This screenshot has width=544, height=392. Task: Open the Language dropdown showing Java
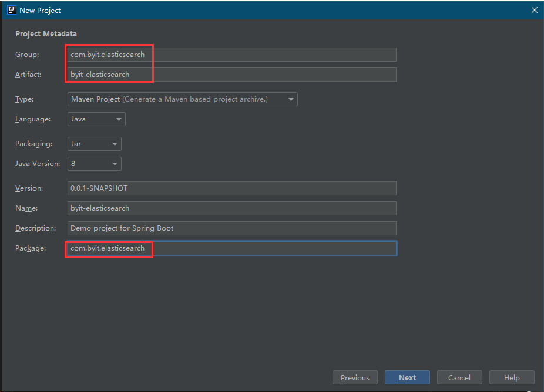[96, 119]
